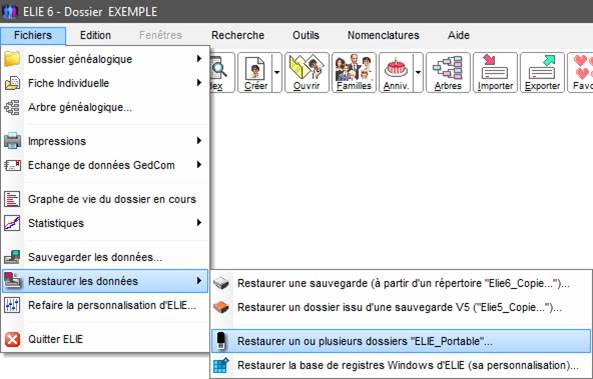Open the dropdown arrow next to Anniv.

point(418,73)
